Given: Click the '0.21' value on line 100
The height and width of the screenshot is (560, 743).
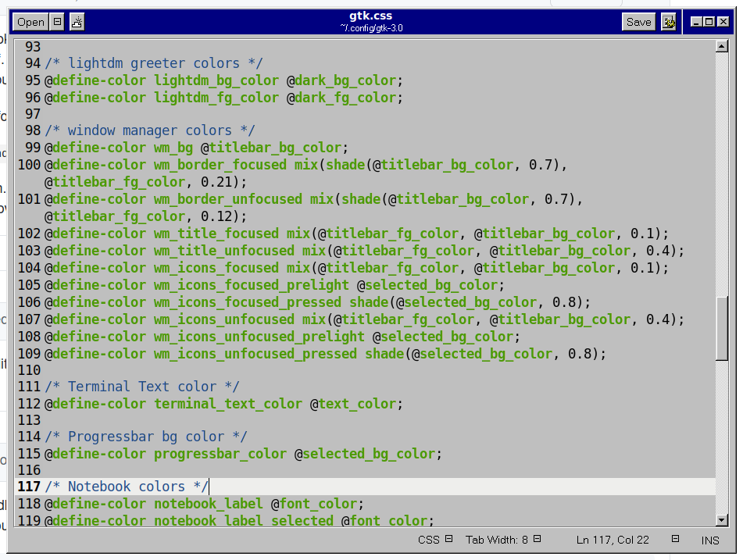Looking at the screenshot, I should click(x=216, y=182).
